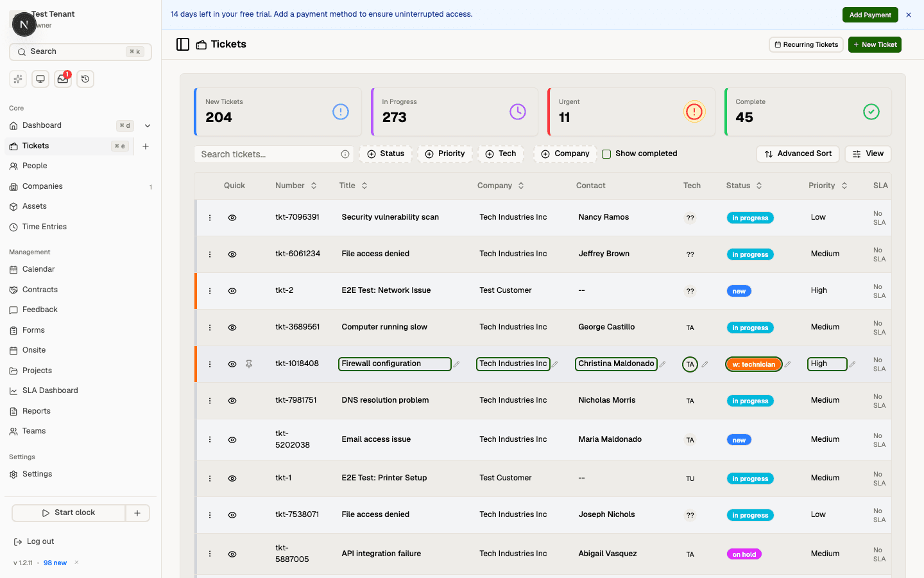Enable the Show completed checkbox
The image size is (924, 578).
(606, 153)
